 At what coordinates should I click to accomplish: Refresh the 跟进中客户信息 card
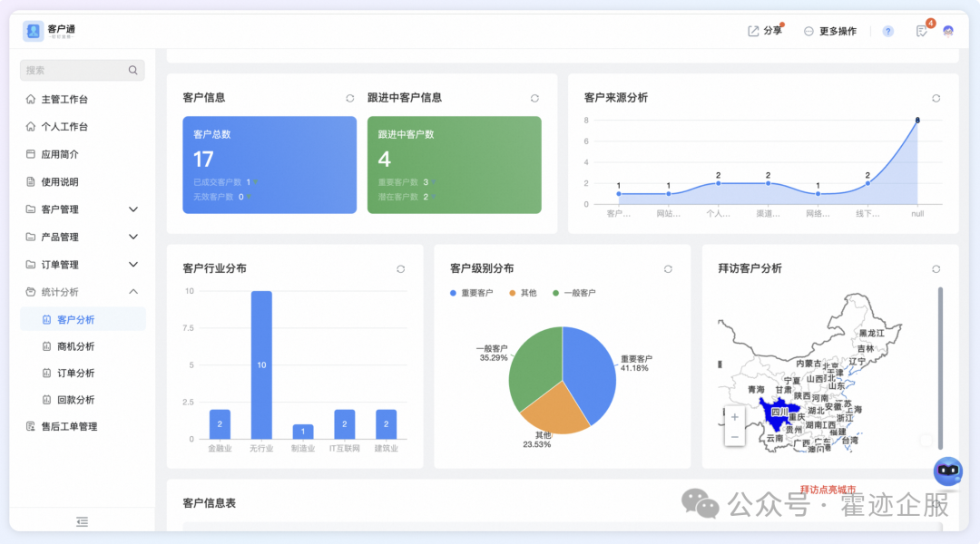[x=534, y=98]
